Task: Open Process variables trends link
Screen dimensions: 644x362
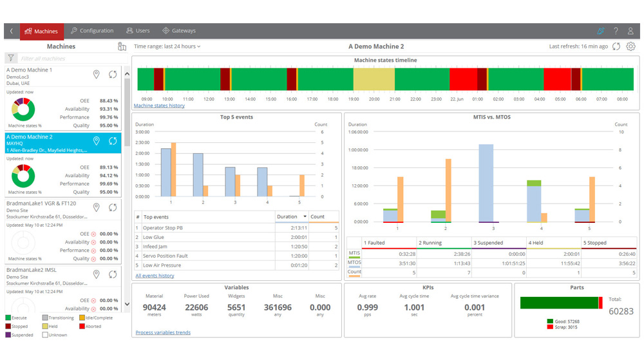Action: [163, 332]
